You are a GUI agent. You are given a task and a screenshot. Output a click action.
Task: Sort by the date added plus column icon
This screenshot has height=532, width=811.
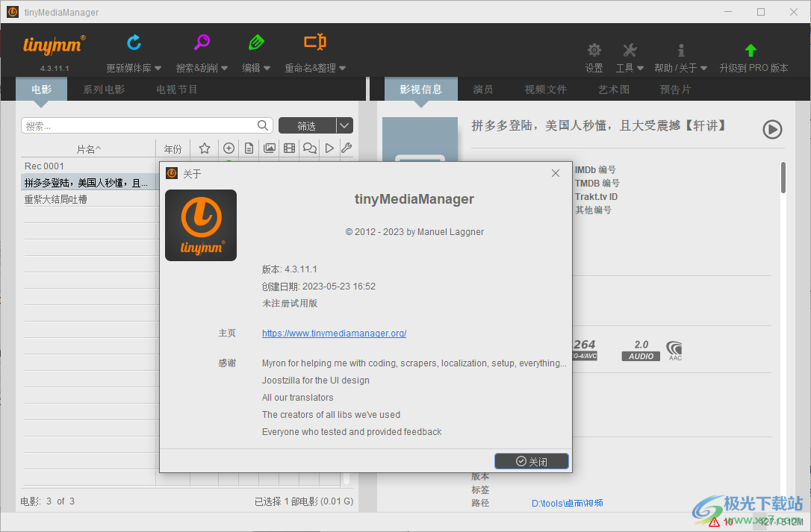229,148
